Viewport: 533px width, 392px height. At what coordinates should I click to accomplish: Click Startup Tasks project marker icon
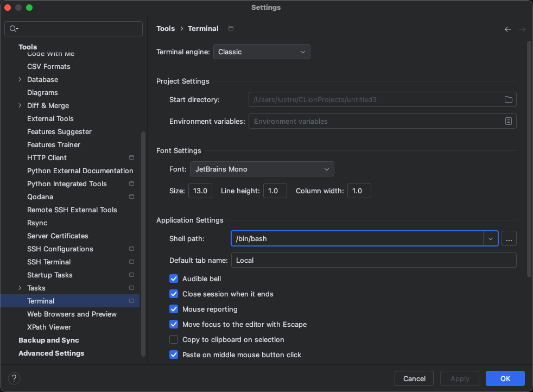pos(131,275)
